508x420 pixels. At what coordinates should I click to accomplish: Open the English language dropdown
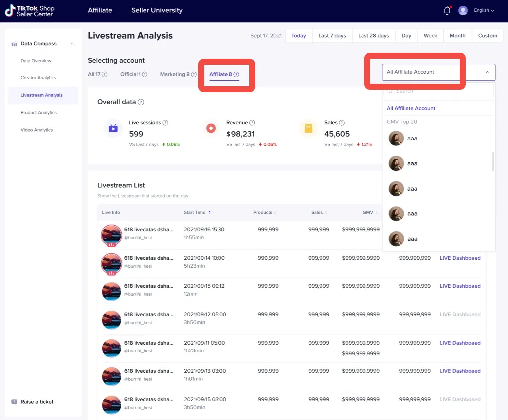[x=484, y=10]
